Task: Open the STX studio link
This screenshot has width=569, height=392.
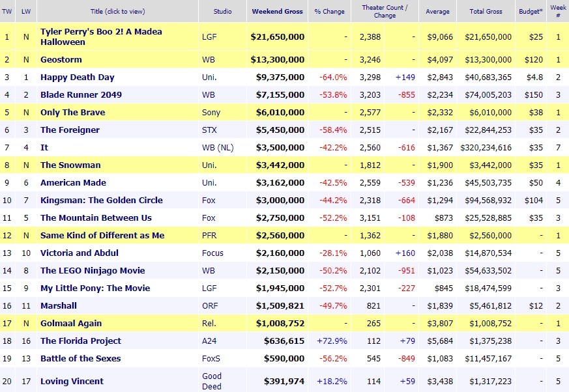Action: point(209,130)
